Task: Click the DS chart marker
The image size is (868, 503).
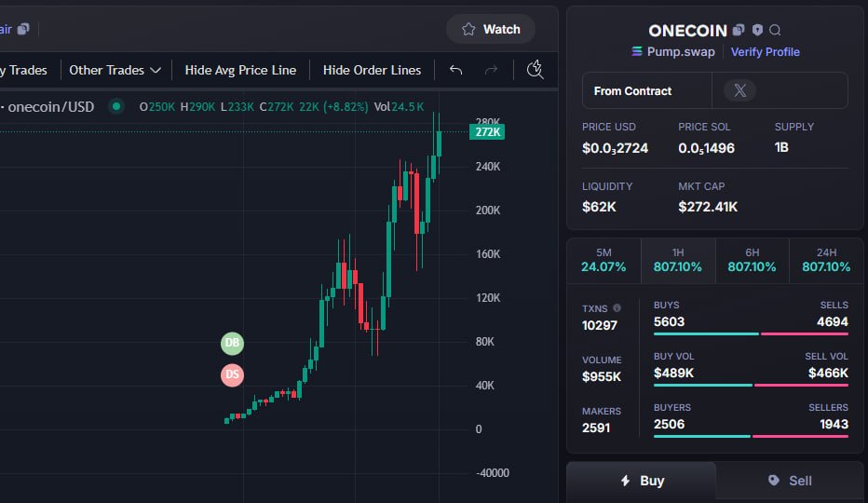Action: (x=232, y=375)
